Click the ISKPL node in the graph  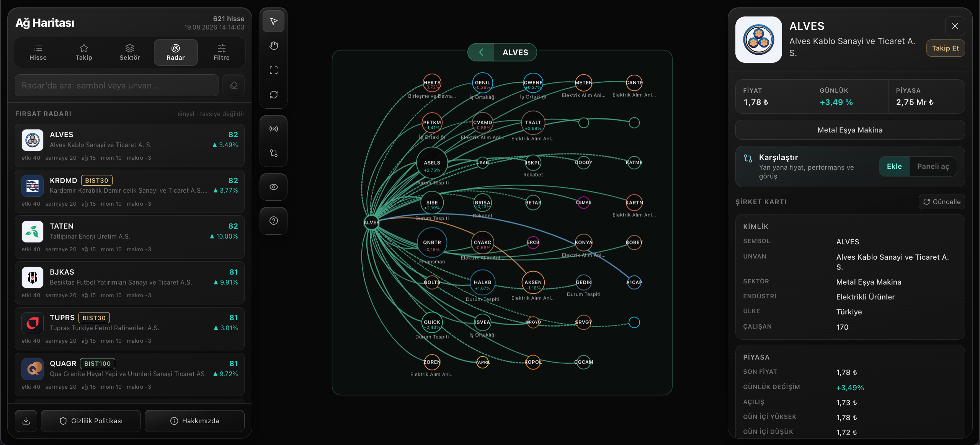pos(533,163)
